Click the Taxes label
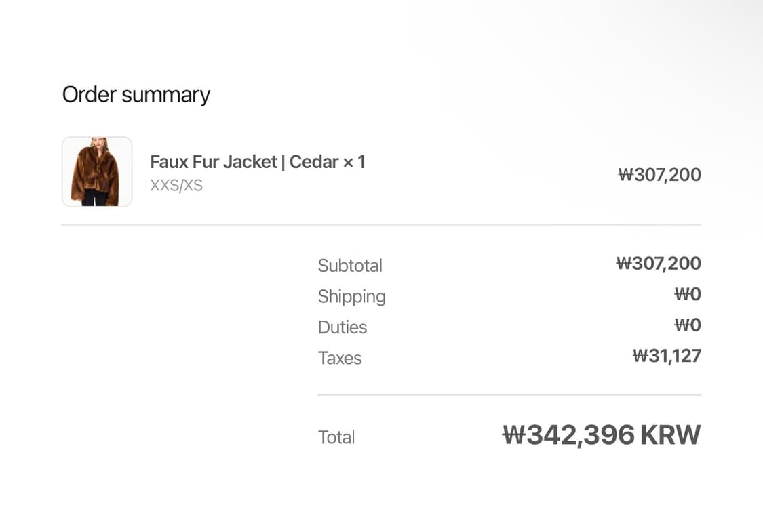 click(340, 358)
